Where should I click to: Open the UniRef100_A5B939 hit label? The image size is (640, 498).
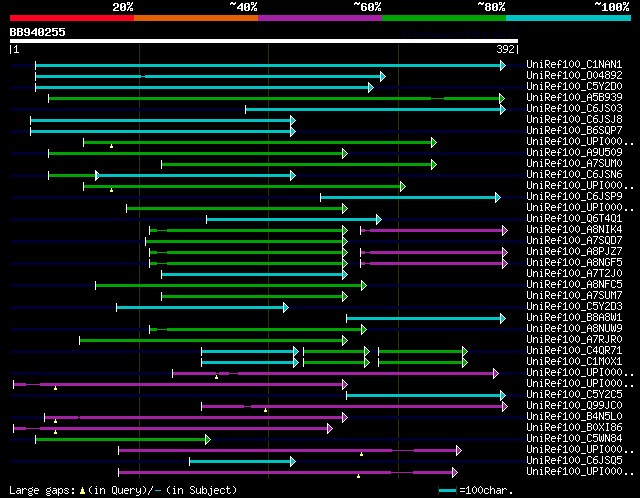click(x=574, y=97)
